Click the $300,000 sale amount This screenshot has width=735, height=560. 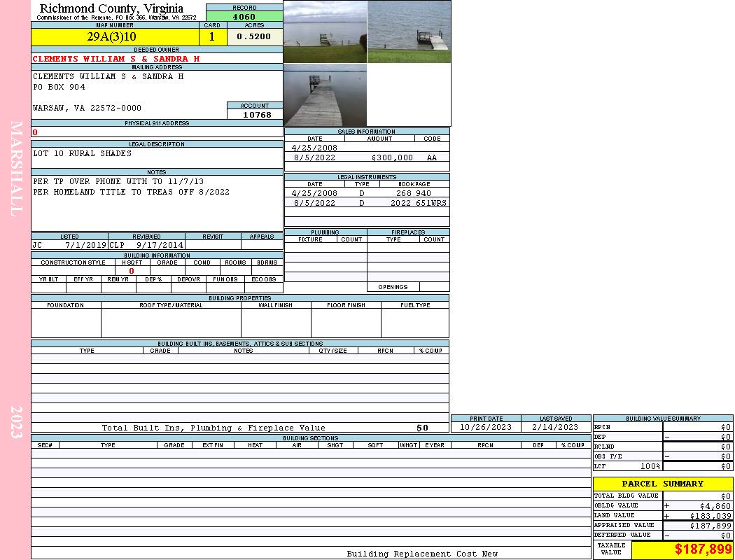pyautogui.click(x=392, y=157)
